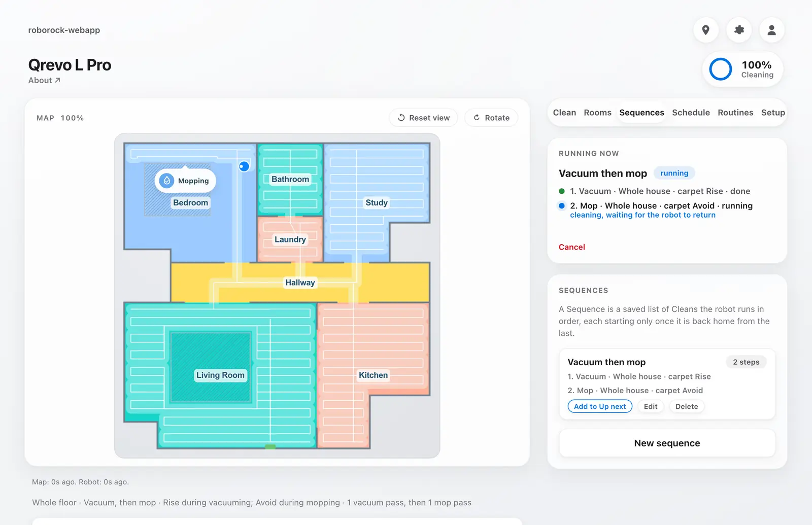
Task: Click the roborock-webapp title text
Action: (64, 30)
